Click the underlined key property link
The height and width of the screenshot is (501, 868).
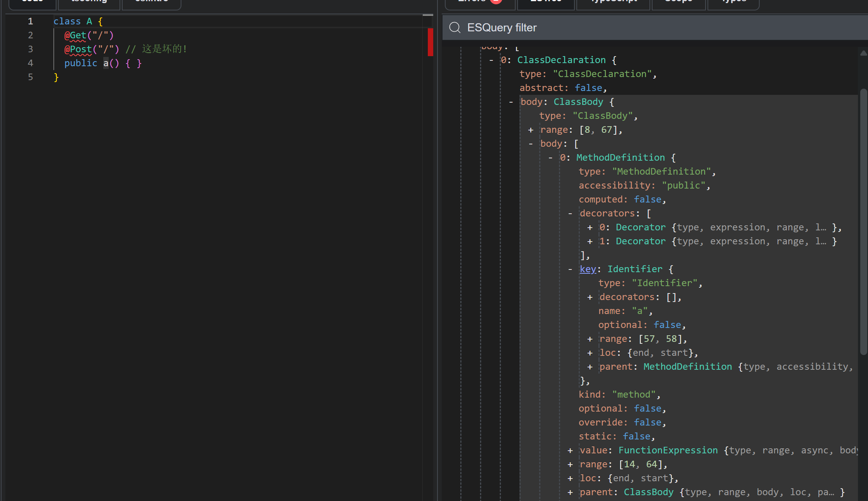point(588,269)
